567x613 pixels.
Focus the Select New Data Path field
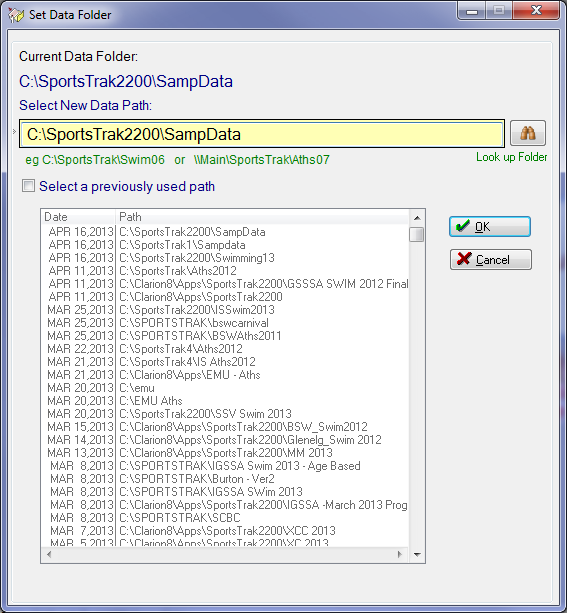tap(262, 134)
